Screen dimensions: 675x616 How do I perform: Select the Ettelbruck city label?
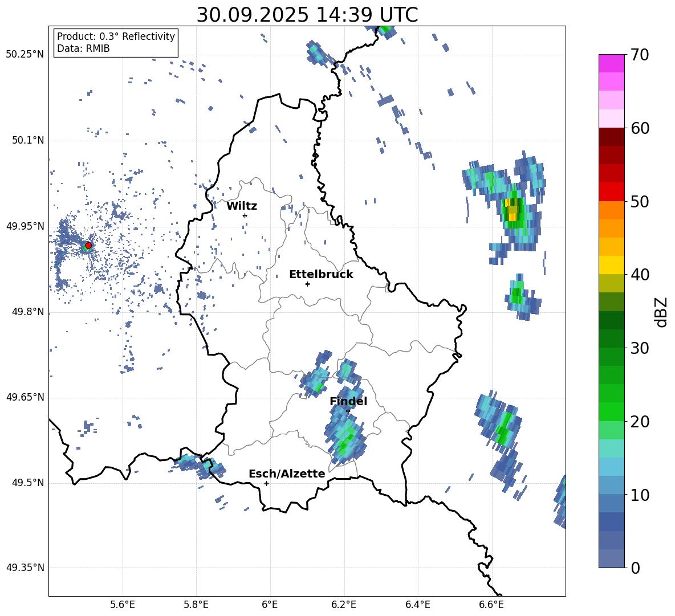click(321, 275)
